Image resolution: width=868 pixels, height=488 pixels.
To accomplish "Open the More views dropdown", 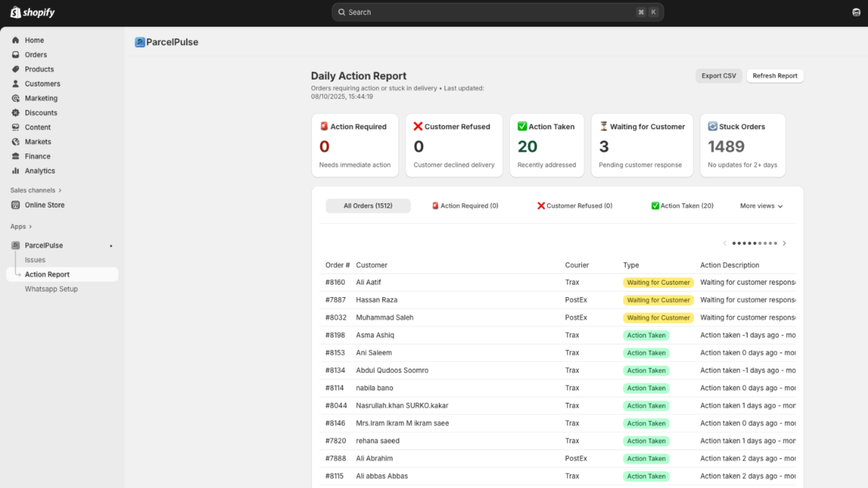I will [761, 206].
